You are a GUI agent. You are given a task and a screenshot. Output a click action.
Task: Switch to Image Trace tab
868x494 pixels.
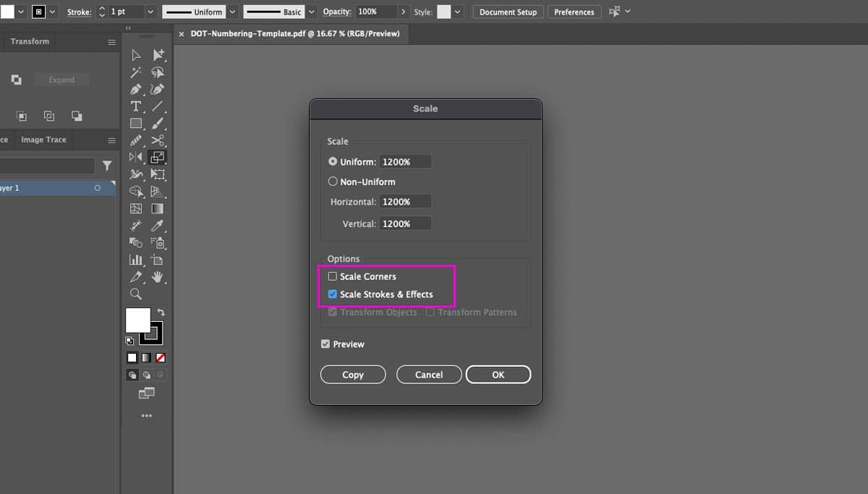[43, 140]
